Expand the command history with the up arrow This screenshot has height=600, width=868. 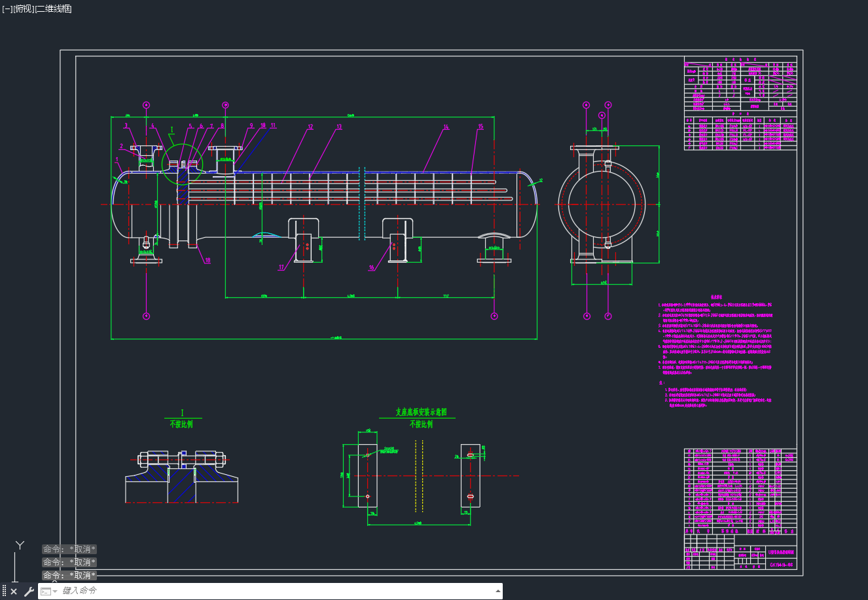click(498, 591)
